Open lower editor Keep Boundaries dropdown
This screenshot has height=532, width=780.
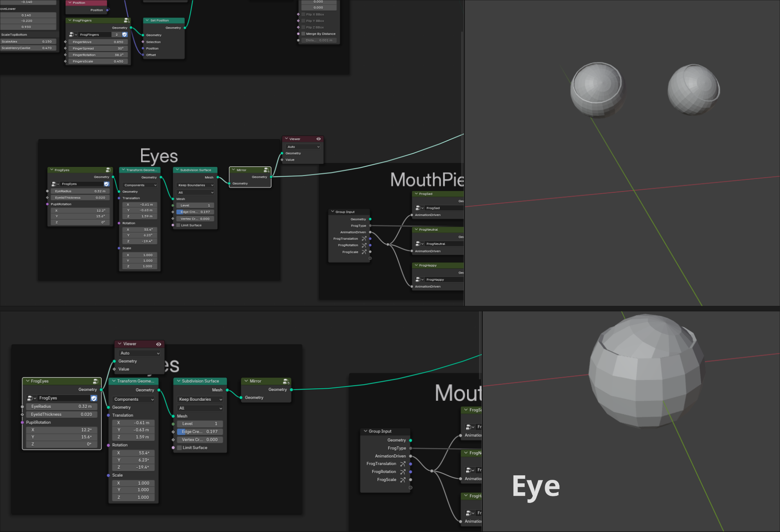click(x=200, y=399)
